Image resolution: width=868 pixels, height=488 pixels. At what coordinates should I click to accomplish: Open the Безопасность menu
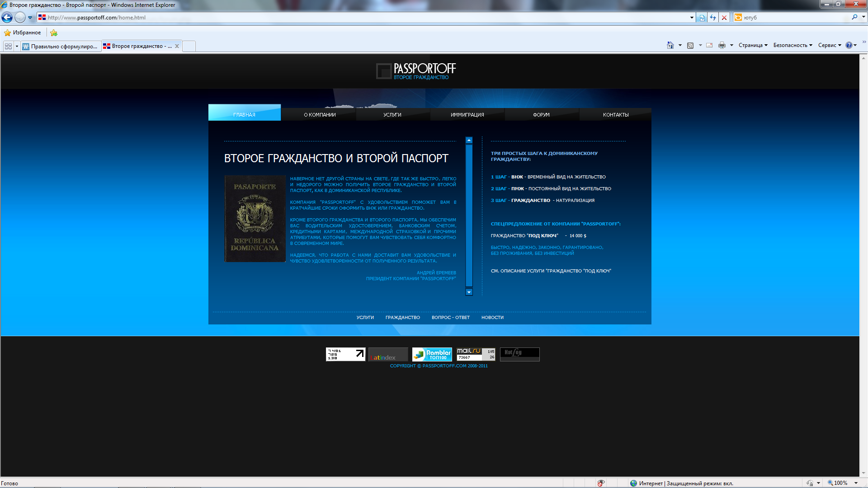793,45
